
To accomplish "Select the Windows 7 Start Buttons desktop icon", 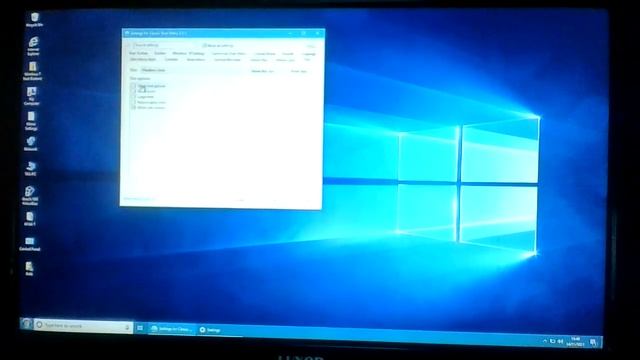I will (x=32, y=71).
